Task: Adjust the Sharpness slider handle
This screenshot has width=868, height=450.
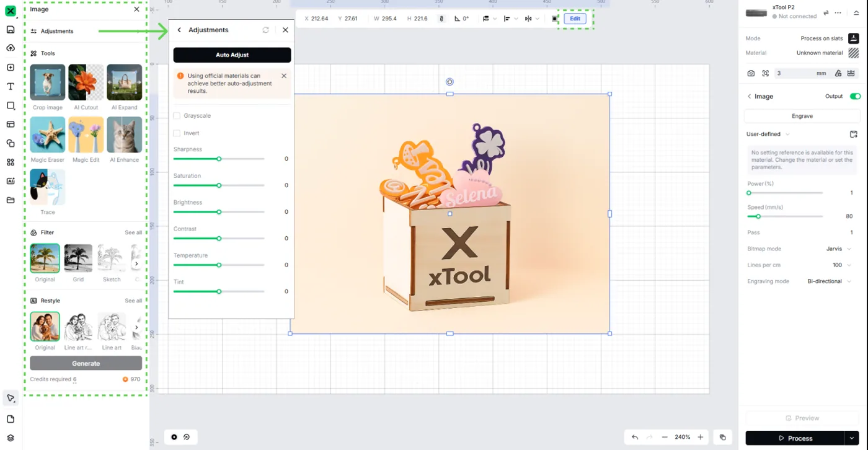Action: 219,159
